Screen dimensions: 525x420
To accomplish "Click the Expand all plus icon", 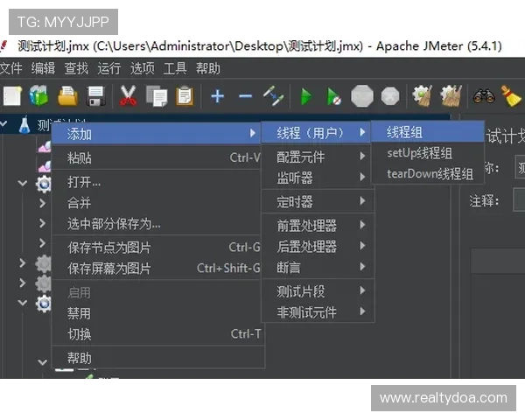I will (218, 96).
